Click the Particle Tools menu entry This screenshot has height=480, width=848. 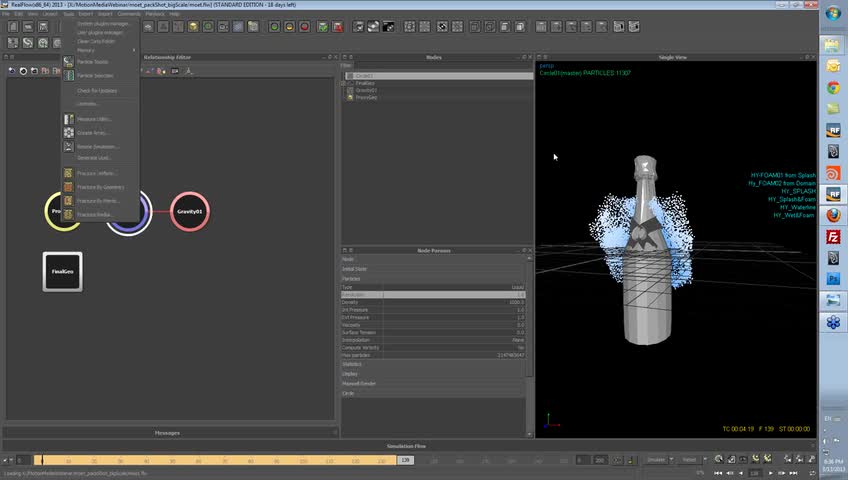tap(94, 62)
